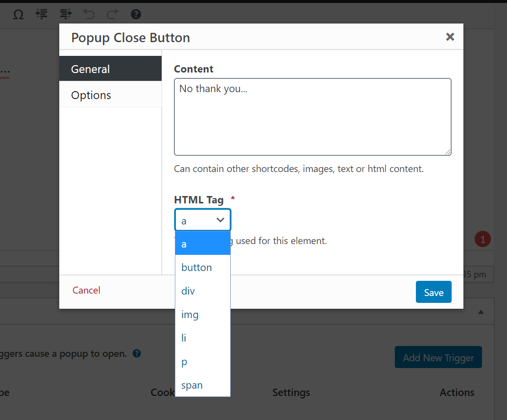The image size is (507, 420).
Task: Save the Popup Close Button settings
Action: point(433,292)
